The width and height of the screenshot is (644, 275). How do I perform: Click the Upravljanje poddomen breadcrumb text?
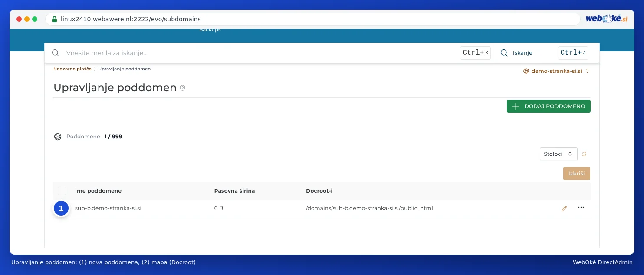point(125,69)
